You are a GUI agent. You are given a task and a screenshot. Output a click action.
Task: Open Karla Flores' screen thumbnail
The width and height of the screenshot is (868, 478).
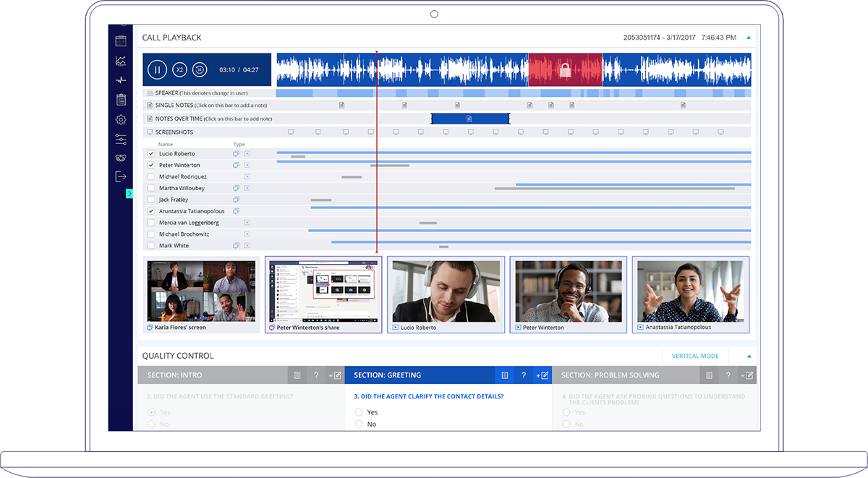[x=201, y=294]
